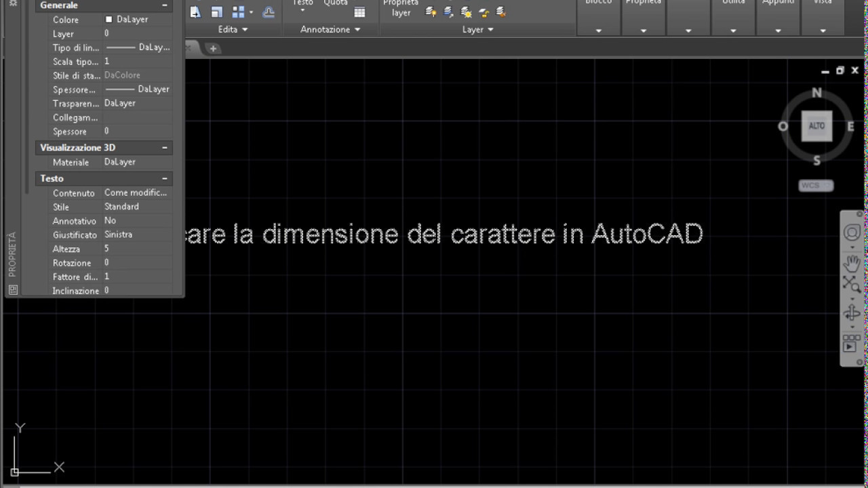
Task: Activate the Orbit tool in navigation bar
Action: point(852,313)
